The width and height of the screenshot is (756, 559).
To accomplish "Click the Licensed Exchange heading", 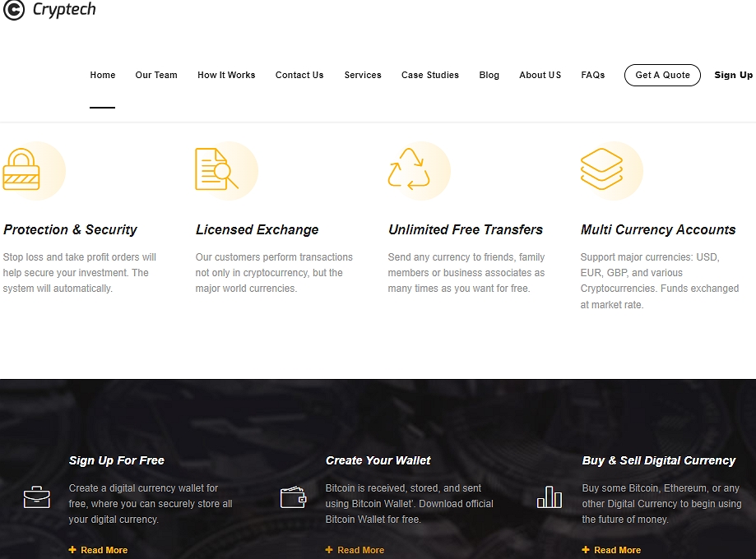I will click(257, 229).
